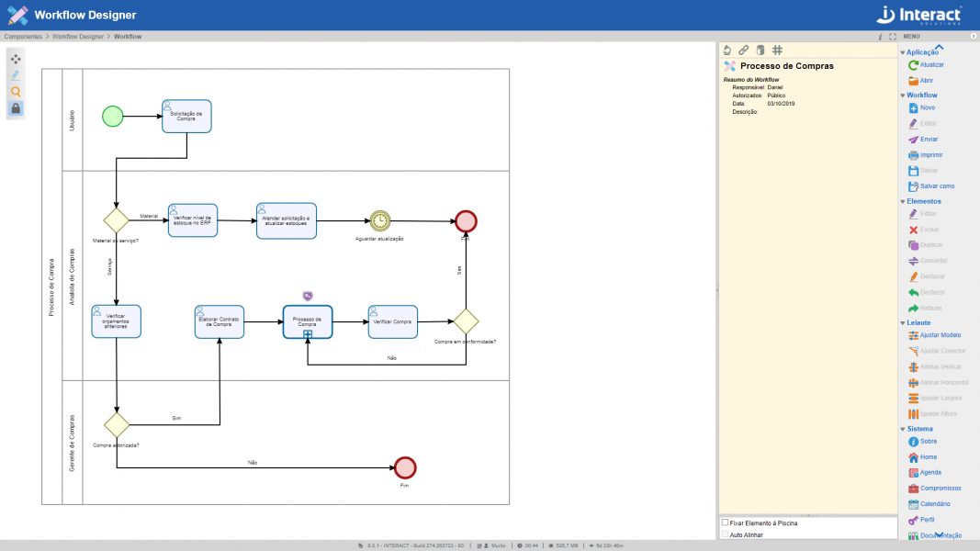Click Enviar in Workflow menu
Screen dimensions: 980x551
pyautogui.click(x=923, y=140)
